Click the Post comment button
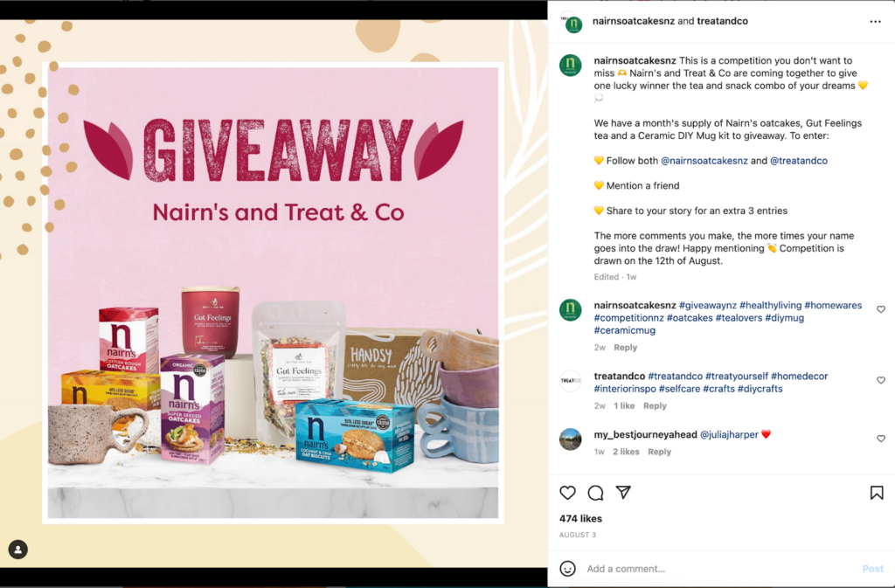 click(x=873, y=569)
